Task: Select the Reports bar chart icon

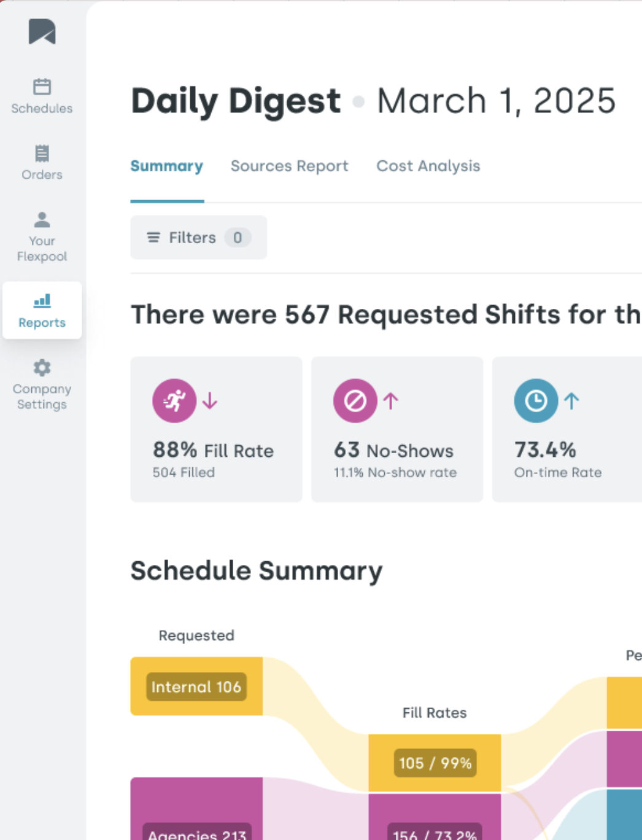Action: click(42, 301)
